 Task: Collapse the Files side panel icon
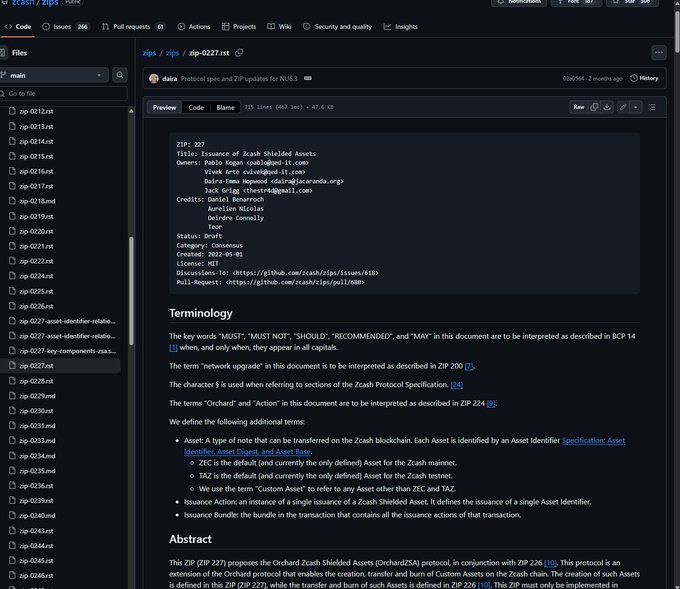click(x=2, y=52)
